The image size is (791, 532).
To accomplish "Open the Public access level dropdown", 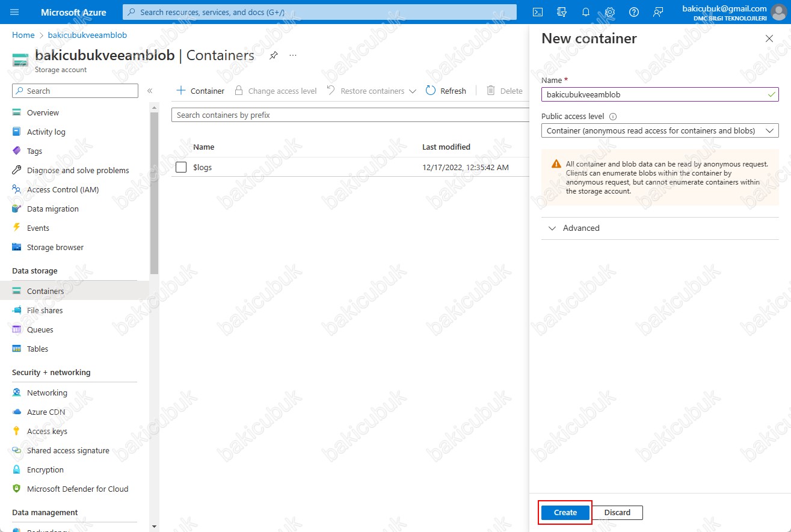I will click(660, 130).
